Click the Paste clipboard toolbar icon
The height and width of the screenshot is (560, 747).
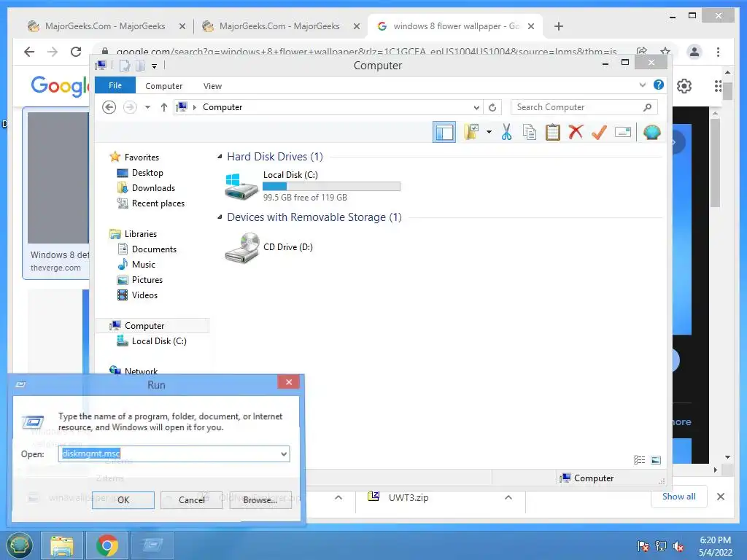click(553, 132)
